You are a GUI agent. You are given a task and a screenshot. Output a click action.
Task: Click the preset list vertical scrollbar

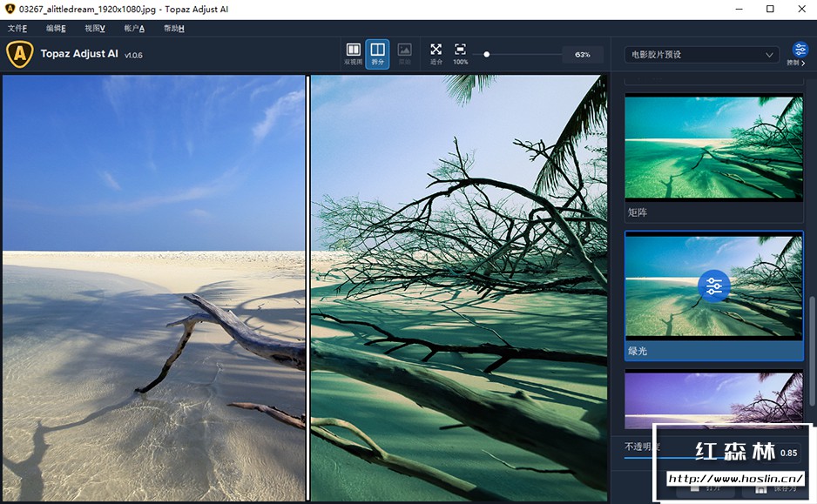coord(812,348)
